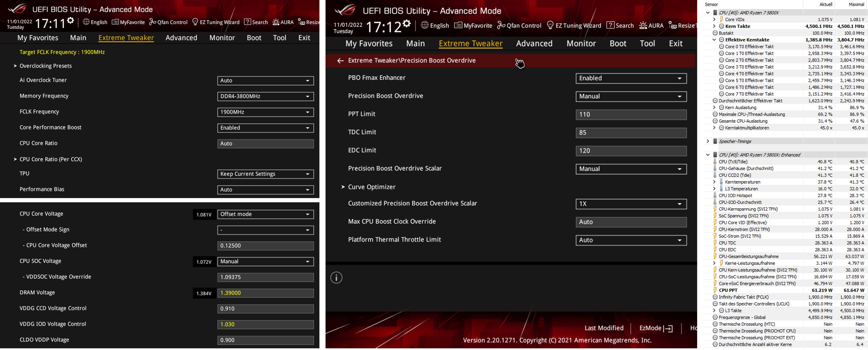This screenshot has height=350, width=868.
Task: Open AURA in the left BIOS window
Action: tap(283, 22)
